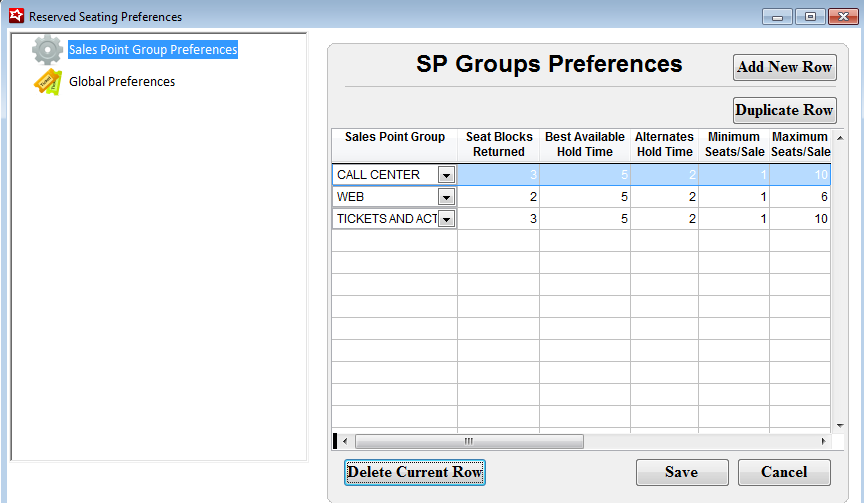The height and width of the screenshot is (503, 864).
Task: Click the horizontal scrollbar thumb in the grid
Action: pos(468,441)
